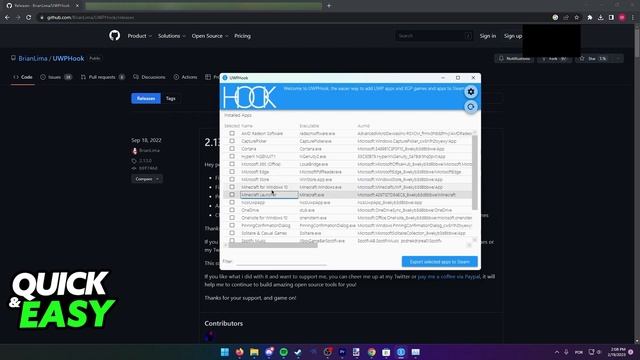This screenshot has height=360, width=640.
Task: Click the Notifications button
Action: 514,59
